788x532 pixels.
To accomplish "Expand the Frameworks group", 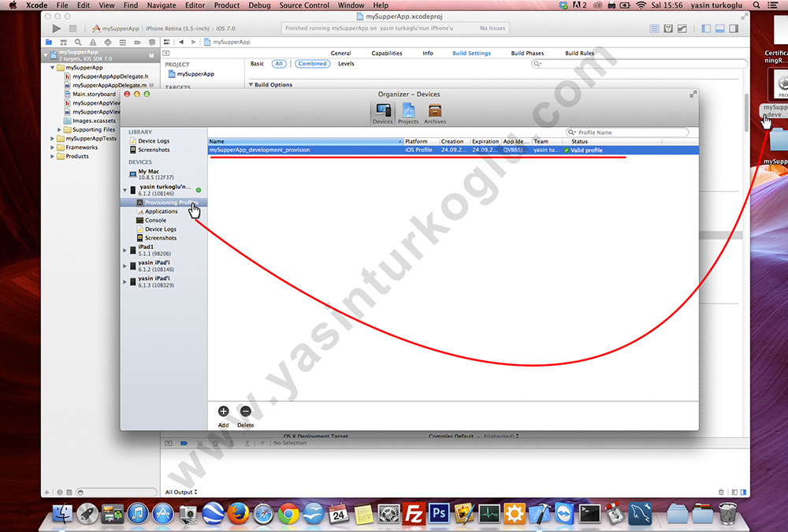I will click(x=52, y=147).
